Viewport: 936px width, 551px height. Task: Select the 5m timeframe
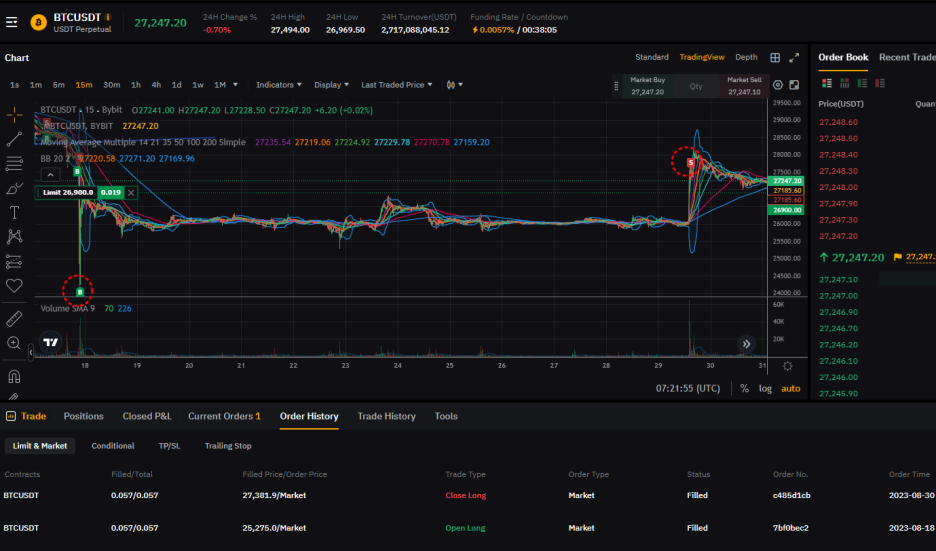[58, 85]
